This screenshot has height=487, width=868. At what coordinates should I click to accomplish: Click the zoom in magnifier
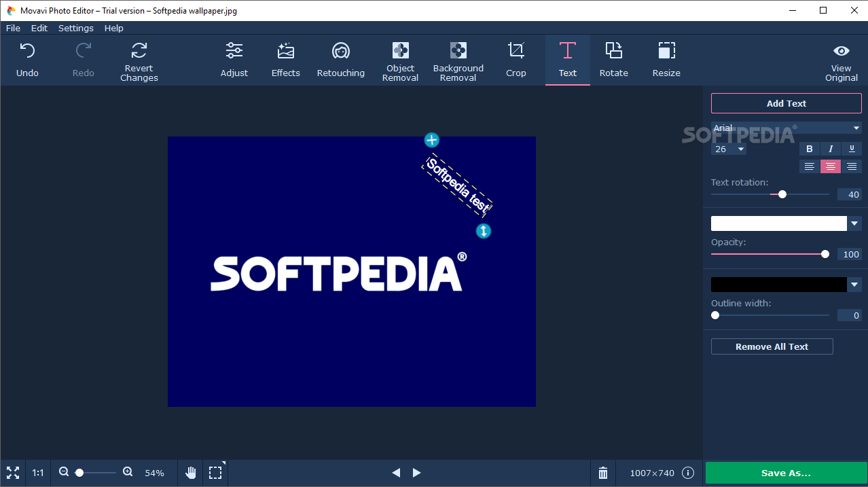click(x=128, y=472)
